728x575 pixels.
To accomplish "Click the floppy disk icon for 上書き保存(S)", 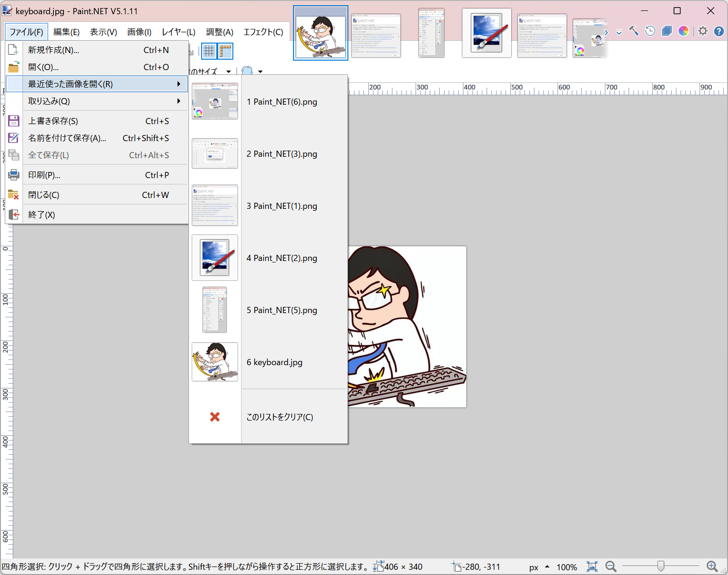I will click(14, 121).
